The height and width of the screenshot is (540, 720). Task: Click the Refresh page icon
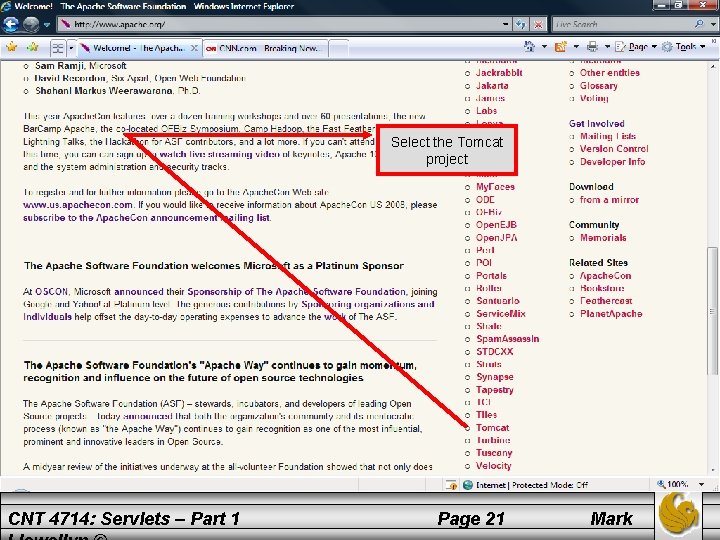pos(521,24)
